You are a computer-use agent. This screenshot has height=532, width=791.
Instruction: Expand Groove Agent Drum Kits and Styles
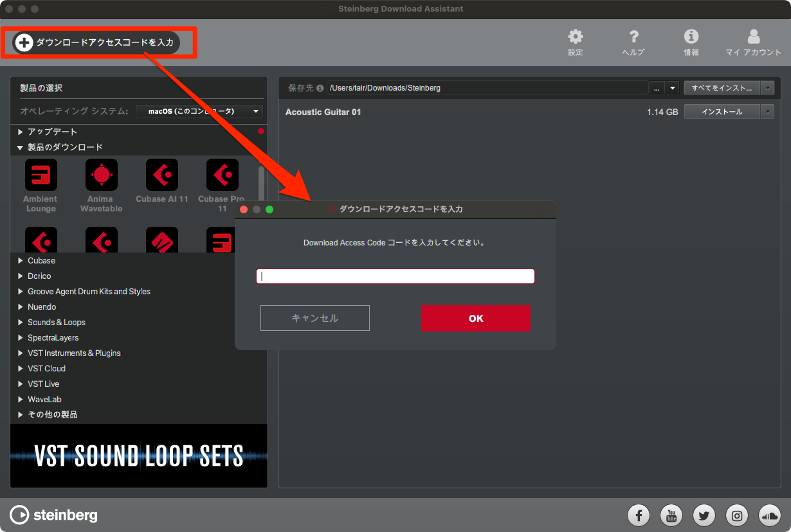(x=21, y=292)
